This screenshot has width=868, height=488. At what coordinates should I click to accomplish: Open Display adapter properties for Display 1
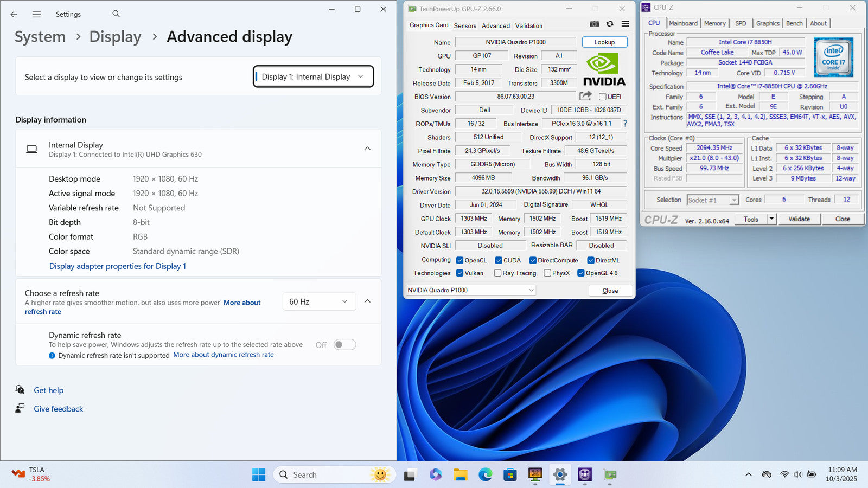tap(118, 266)
